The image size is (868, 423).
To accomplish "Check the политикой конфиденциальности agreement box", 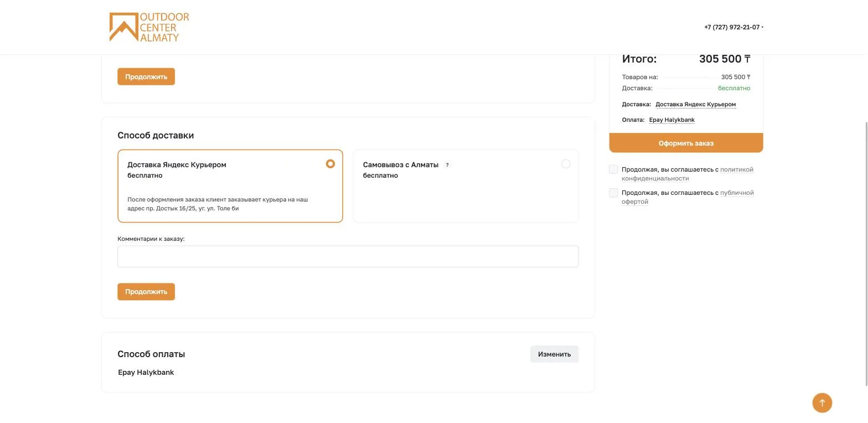I will (613, 169).
